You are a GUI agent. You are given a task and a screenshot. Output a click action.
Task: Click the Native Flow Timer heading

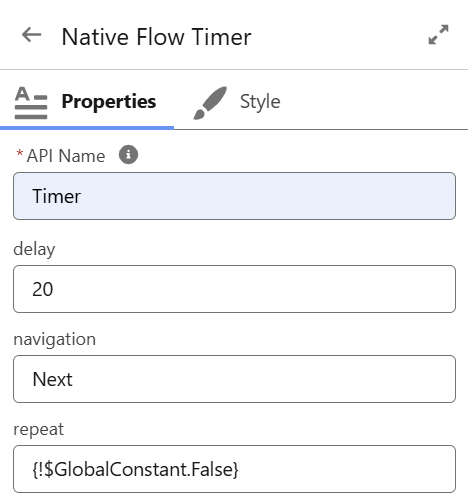[x=156, y=37]
